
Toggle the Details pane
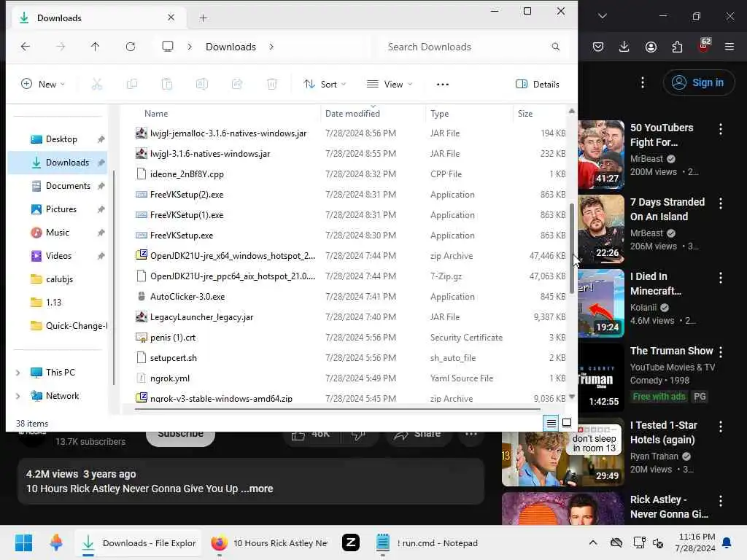[x=538, y=85]
